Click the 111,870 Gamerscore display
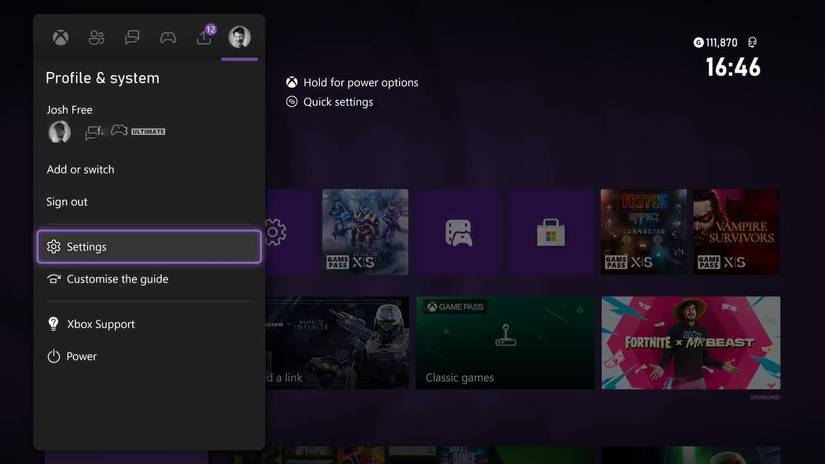This screenshot has width=825, height=464. tap(716, 43)
